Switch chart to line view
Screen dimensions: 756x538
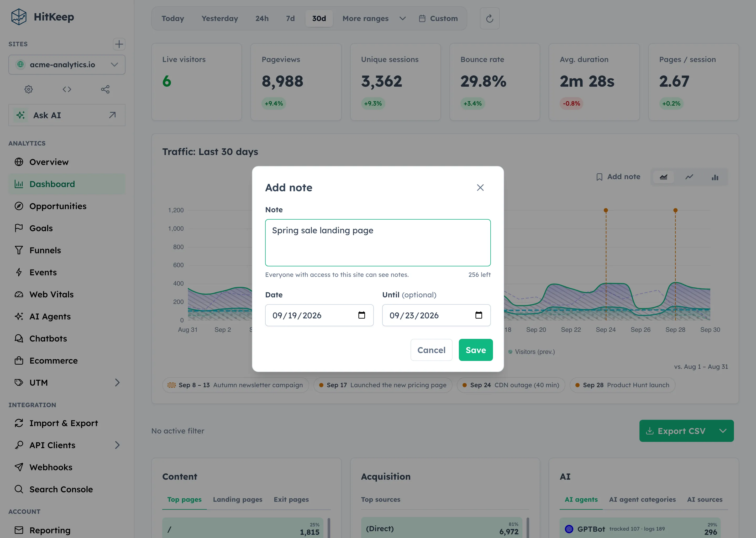tap(689, 177)
